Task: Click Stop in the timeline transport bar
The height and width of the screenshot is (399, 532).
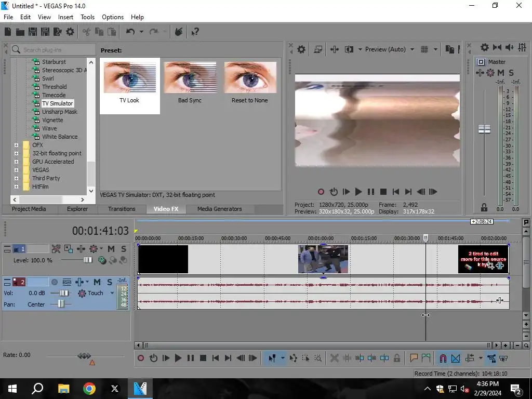Action: pyautogui.click(x=203, y=358)
